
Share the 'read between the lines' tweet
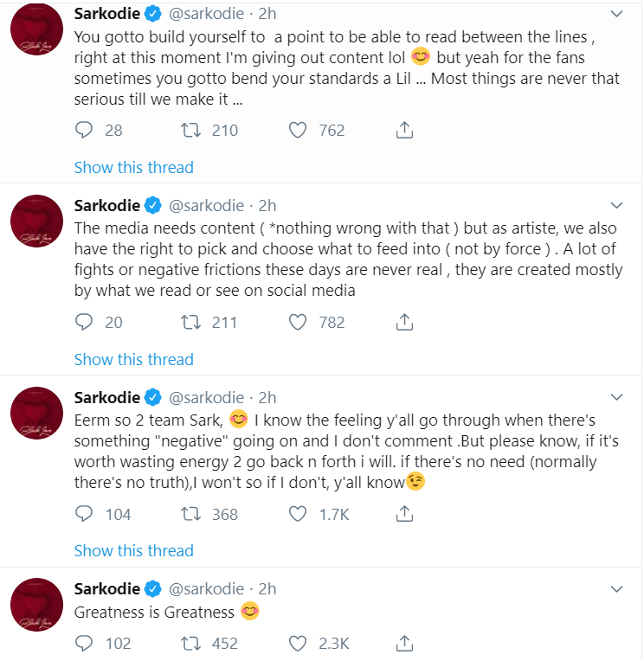[403, 131]
